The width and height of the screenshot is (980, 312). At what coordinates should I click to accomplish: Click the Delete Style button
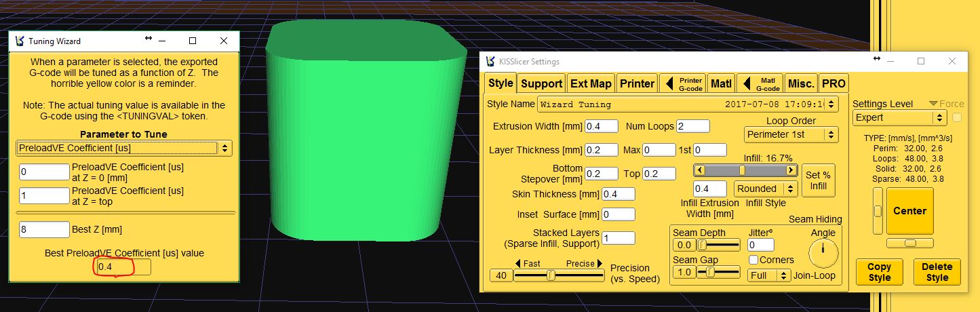(937, 271)
